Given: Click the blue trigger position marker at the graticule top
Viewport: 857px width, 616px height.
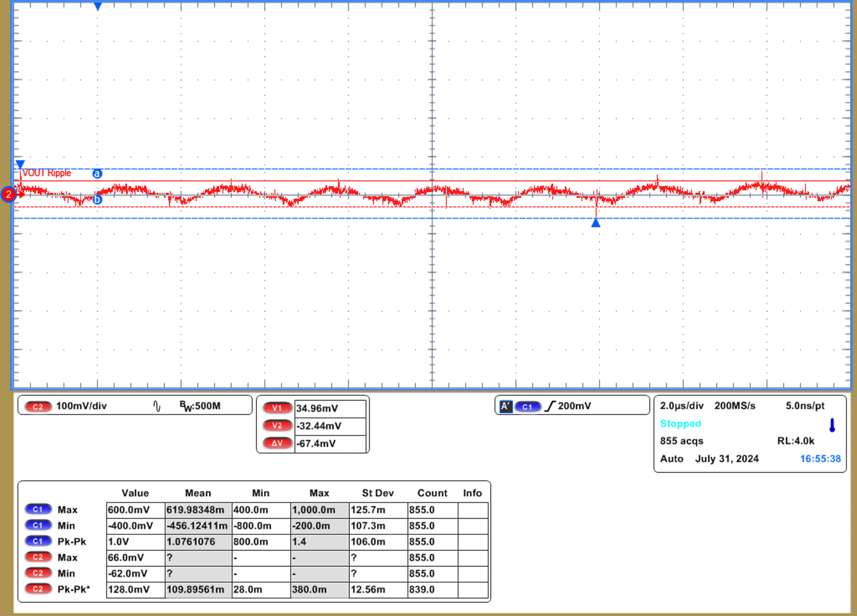Looking at the screenshot, I should coord(98,7).
